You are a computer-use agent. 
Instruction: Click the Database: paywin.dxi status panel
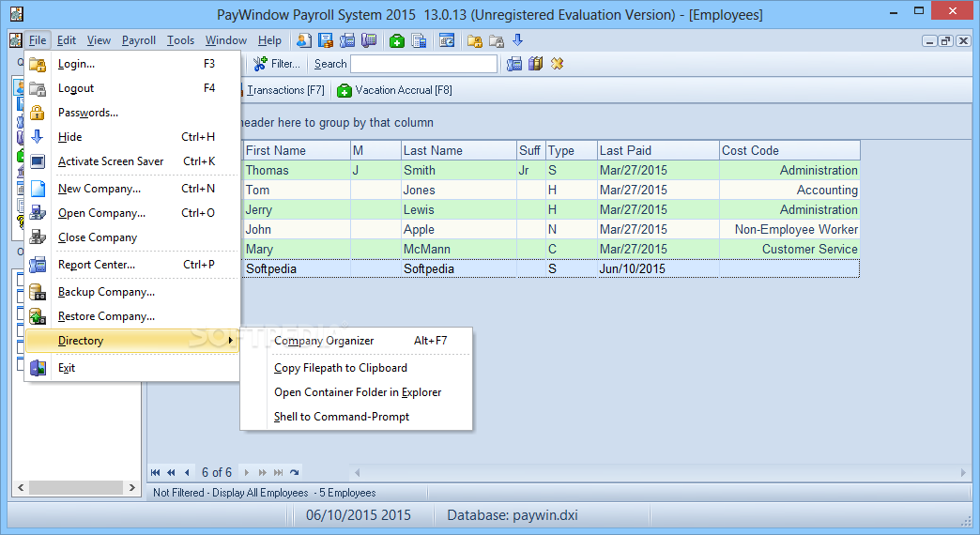[x=542, y=515]
